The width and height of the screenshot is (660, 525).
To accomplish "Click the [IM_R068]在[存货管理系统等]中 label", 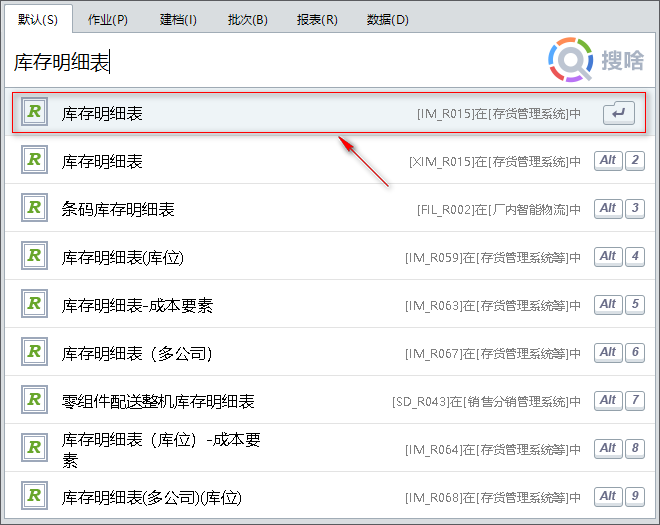I will (493, 498).
